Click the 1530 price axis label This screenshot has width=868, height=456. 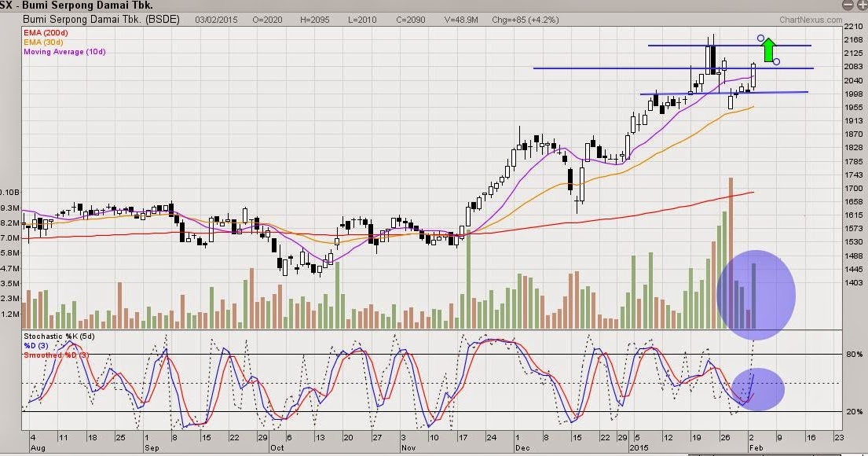(854, 242)
